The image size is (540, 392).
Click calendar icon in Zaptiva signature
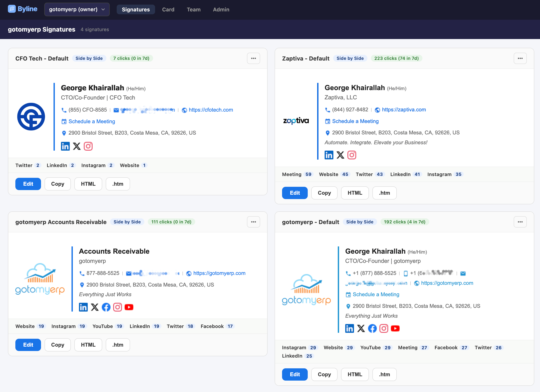click(x=328, y=121)
